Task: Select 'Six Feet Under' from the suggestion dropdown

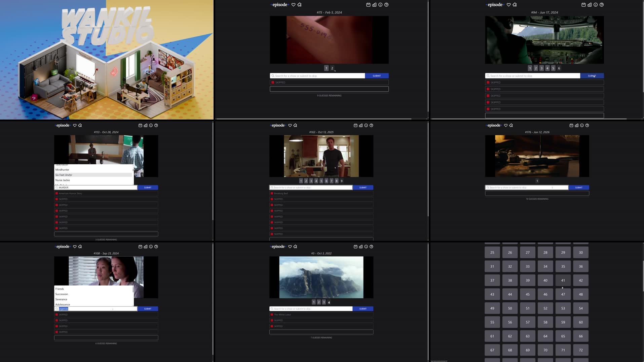Action: pyautogui.click(x=64, y=175)
